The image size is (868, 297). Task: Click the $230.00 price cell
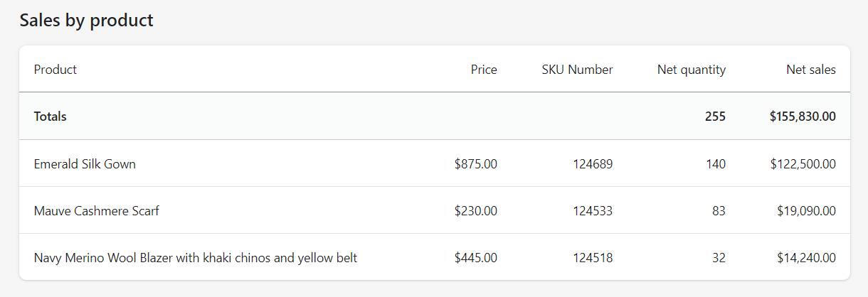click(476, 211)
